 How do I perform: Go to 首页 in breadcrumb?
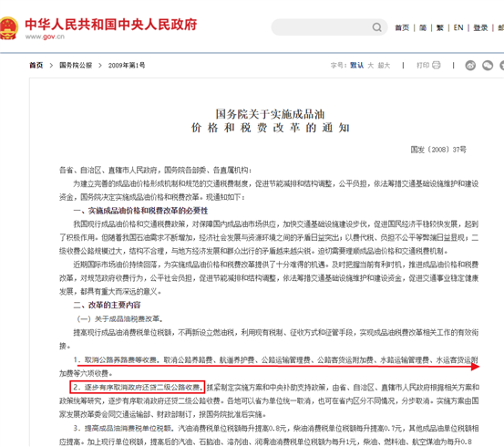(x=36, y=66)
